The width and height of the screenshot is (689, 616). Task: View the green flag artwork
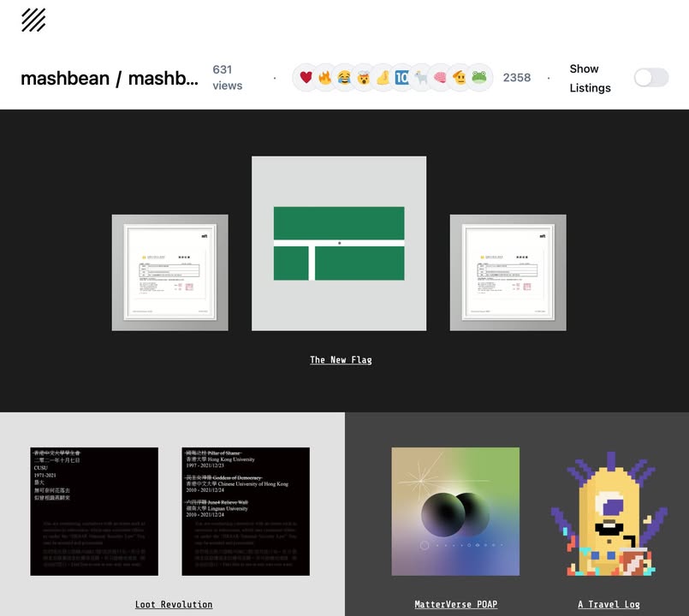point(339,244)
